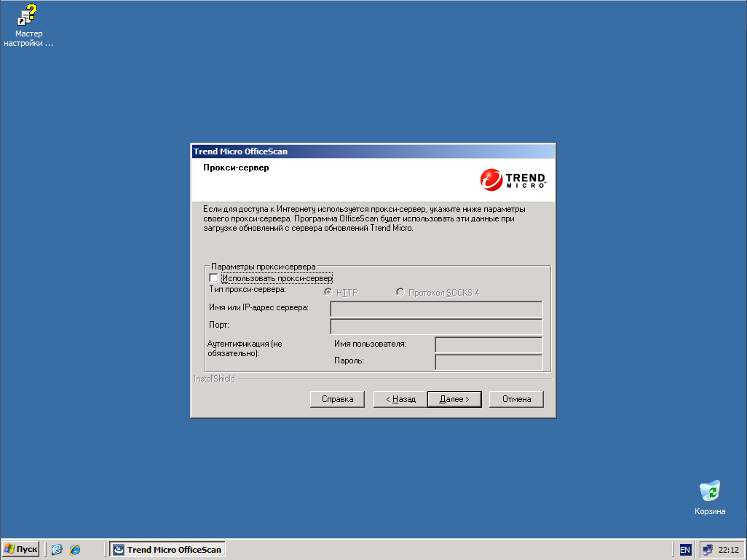
Task: Click the Пароль input field
Action: pyautogui.click(x=489, y=362)
